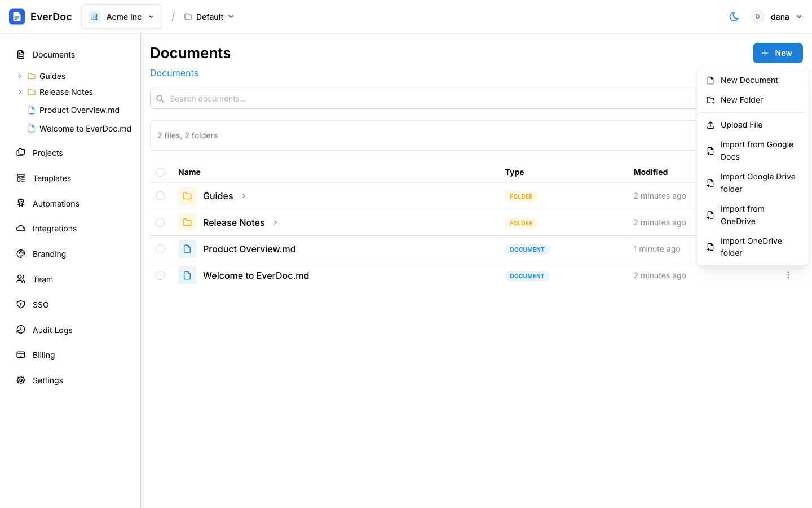Open the Guides folder name in table
The image size is (812, 508).
[218, 196]
